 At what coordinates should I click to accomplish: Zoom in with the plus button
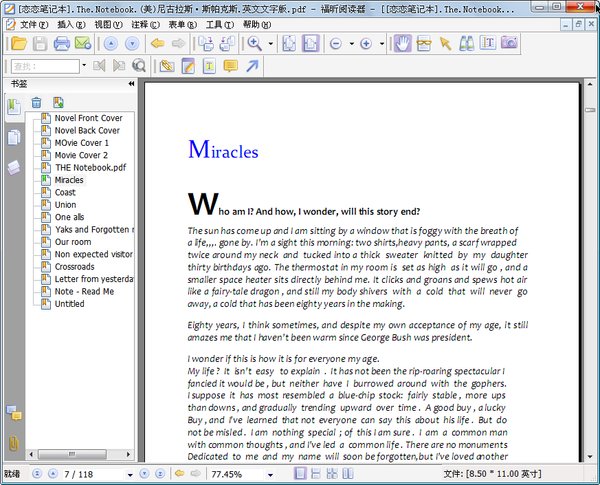(366, 44)
